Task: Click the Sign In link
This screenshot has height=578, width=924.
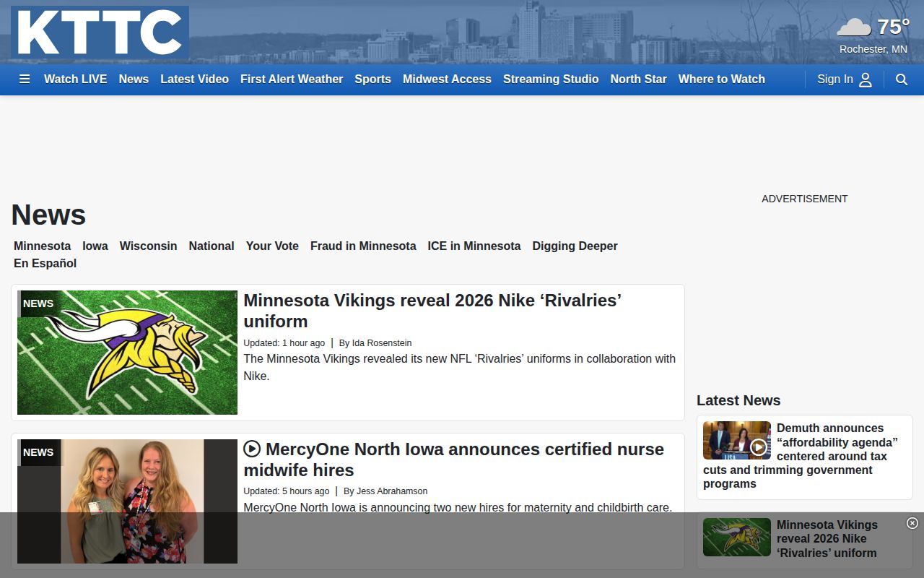Action: [x=835, y=79]
